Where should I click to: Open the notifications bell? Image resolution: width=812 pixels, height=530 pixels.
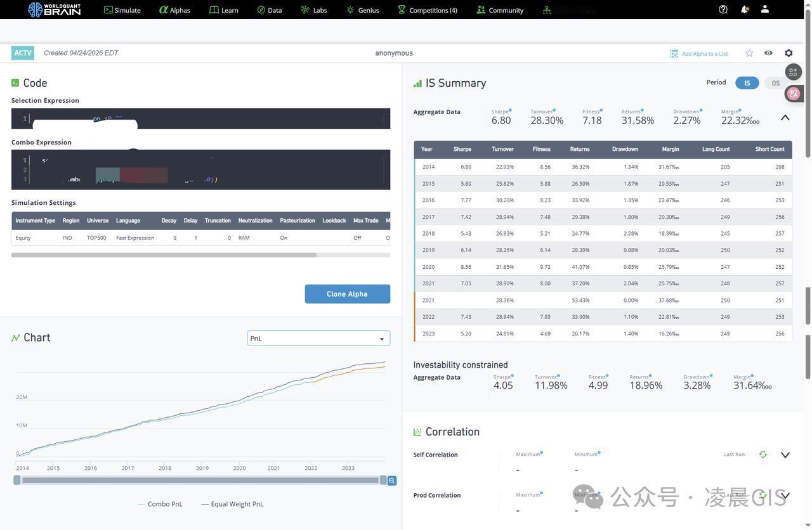coord(744,10)
